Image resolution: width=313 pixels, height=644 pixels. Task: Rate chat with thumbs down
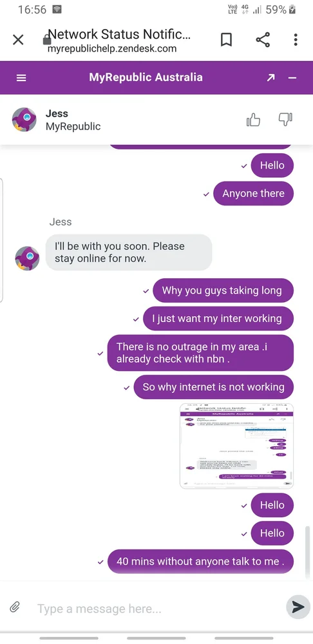(x=285, y=120)
